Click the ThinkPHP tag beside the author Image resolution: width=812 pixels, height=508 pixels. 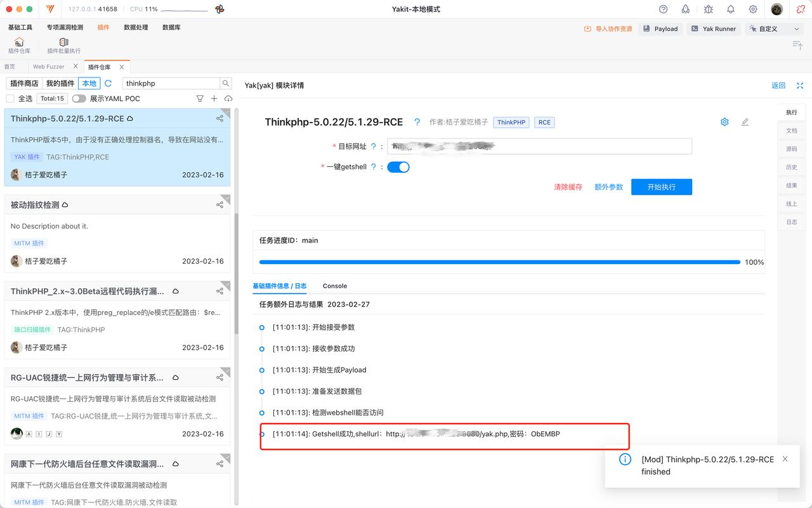[511, 122]
